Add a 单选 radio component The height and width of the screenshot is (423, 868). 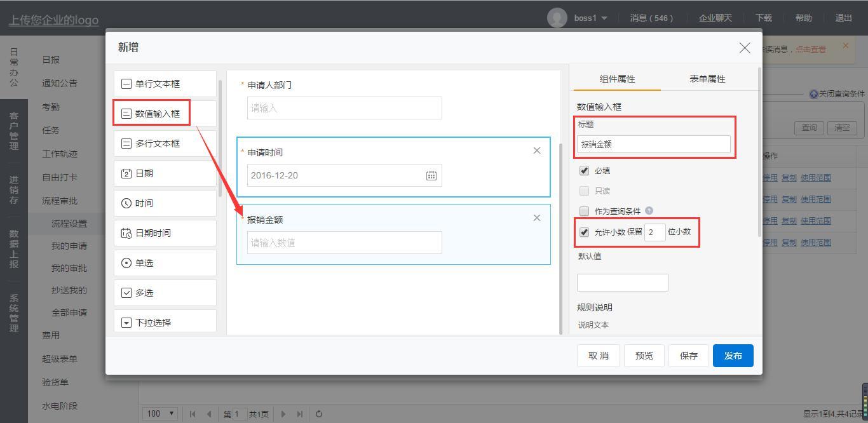165,263
